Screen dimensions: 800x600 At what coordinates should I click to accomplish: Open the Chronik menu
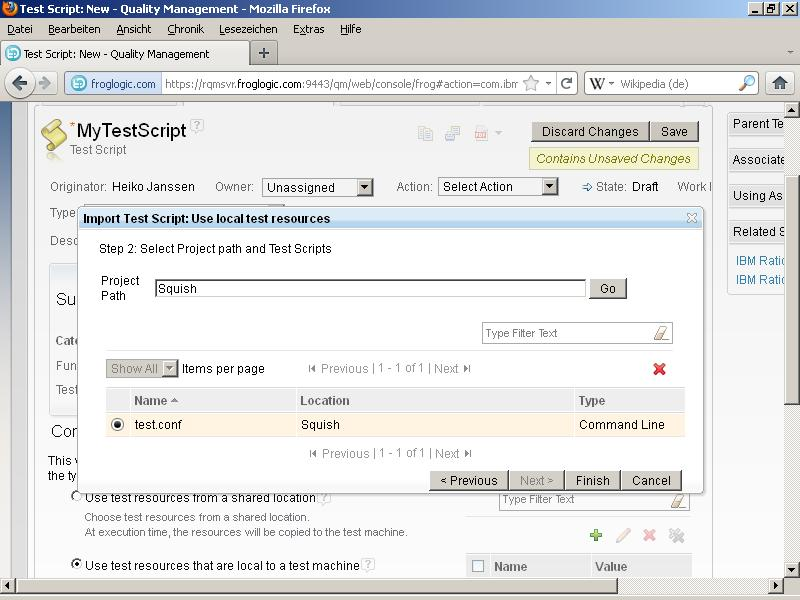[x=185, y=29]
